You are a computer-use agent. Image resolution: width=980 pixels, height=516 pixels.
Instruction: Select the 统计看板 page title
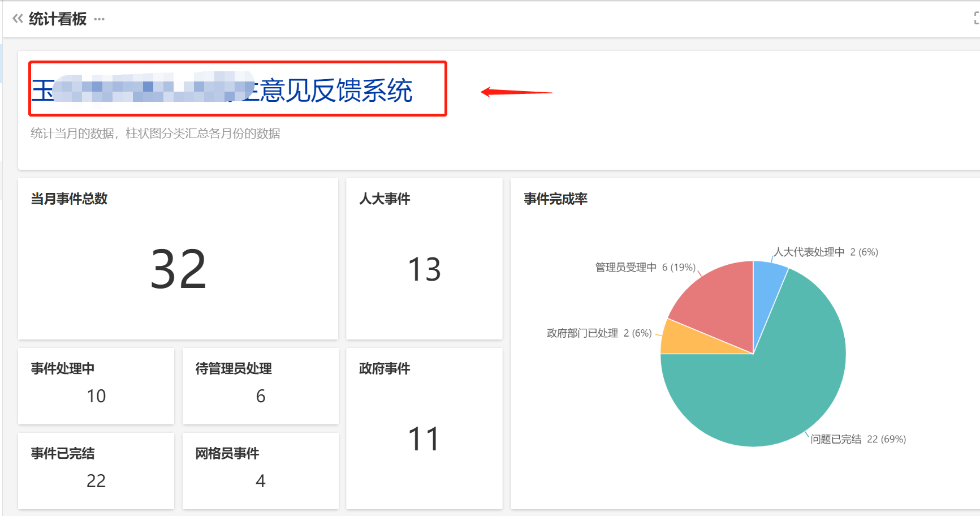coord(58,19)
